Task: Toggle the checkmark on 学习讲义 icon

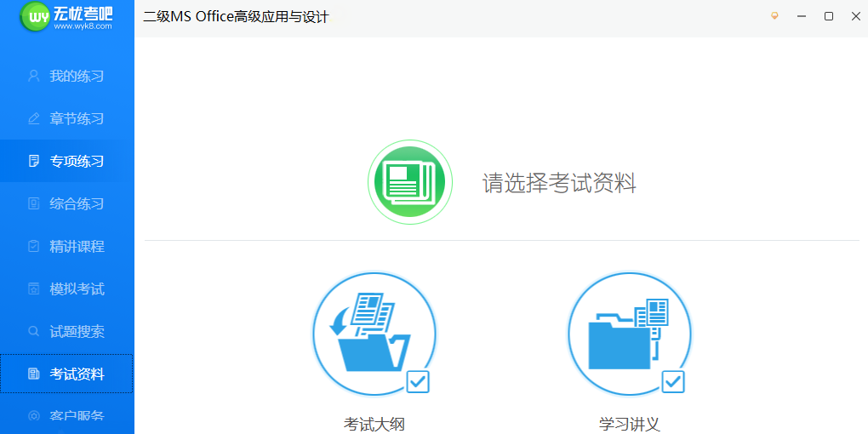Action: point(673,382)
